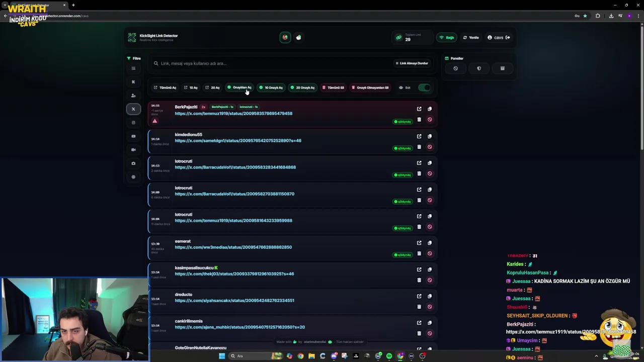Screen dimensions: 644x362
Task: Block the user BerkPajaziti
Action: point(430,120)
